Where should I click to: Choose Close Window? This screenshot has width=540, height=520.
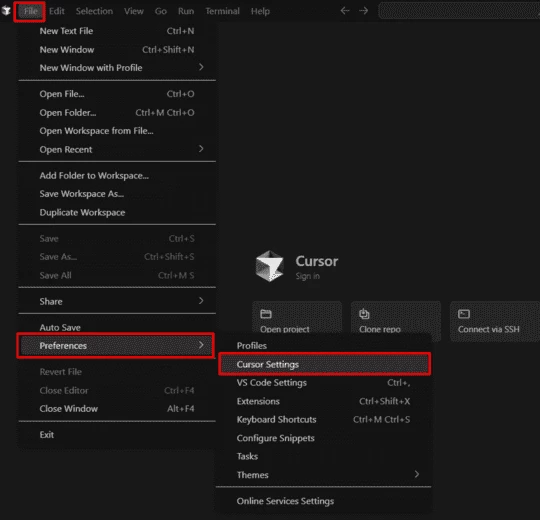pos(117,409)
